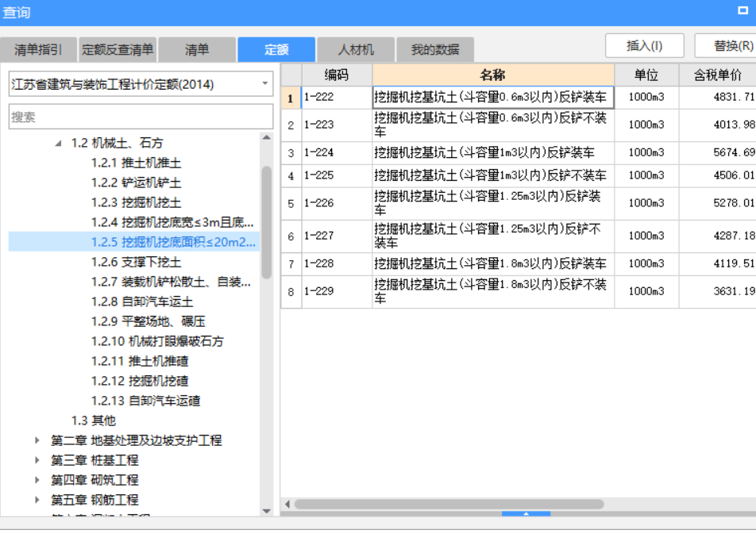This screenshot has height=534, width=756.
Task: Select quota code 1-229 cell
Action: (337, 292)
